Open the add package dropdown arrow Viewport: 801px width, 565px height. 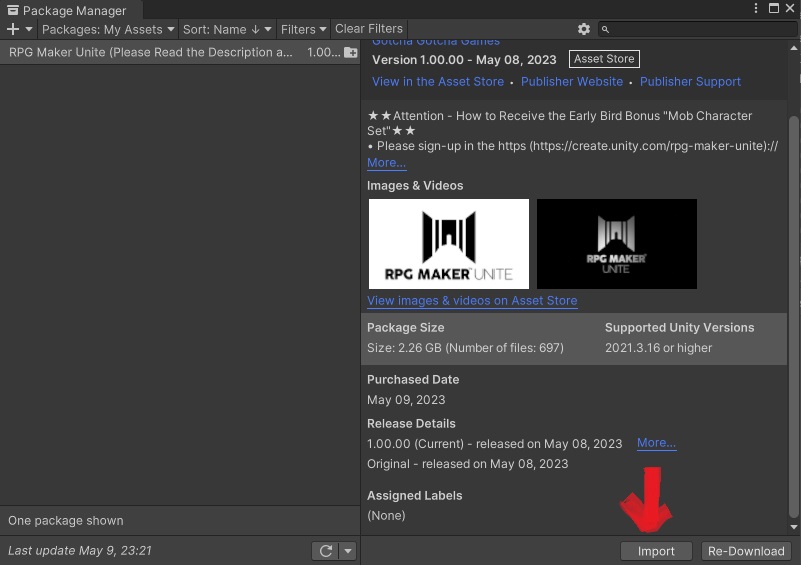pos(29,29)
